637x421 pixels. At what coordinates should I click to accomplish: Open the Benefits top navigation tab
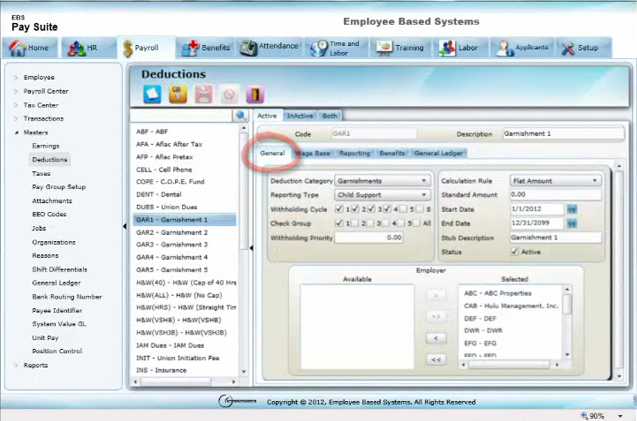(x=207, y=47)
